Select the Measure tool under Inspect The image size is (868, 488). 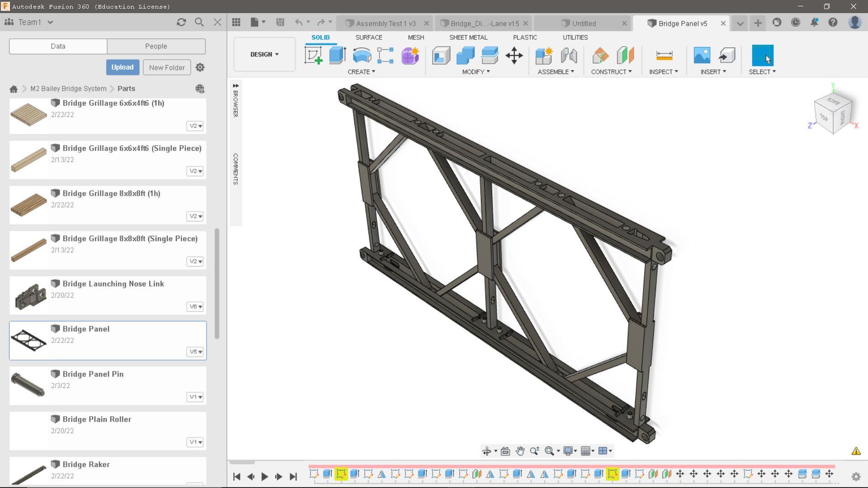point(663,55)
